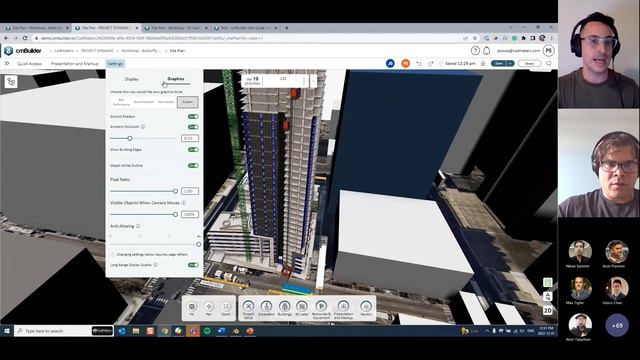Open the Review tool

pos(366,308)
